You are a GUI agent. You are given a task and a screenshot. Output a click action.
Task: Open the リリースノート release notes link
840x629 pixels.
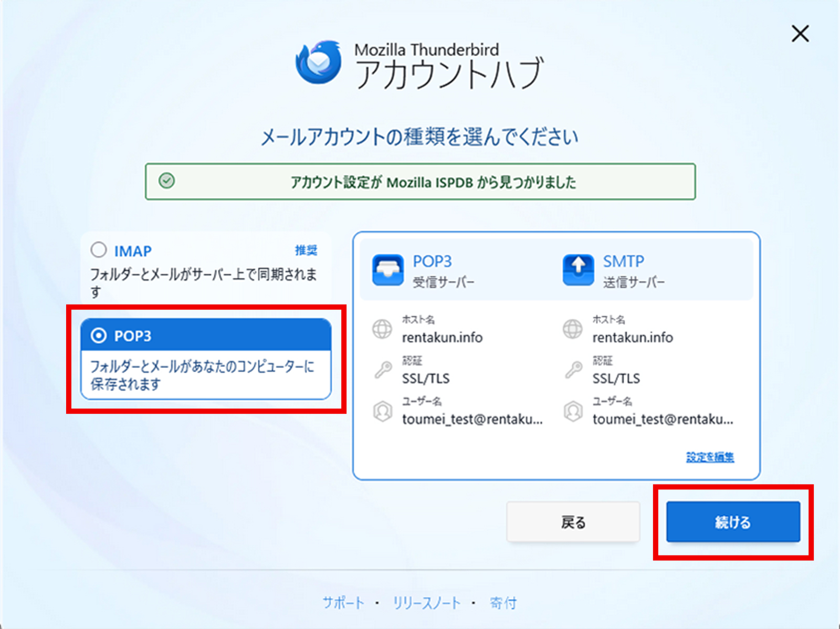click(427, 603)
